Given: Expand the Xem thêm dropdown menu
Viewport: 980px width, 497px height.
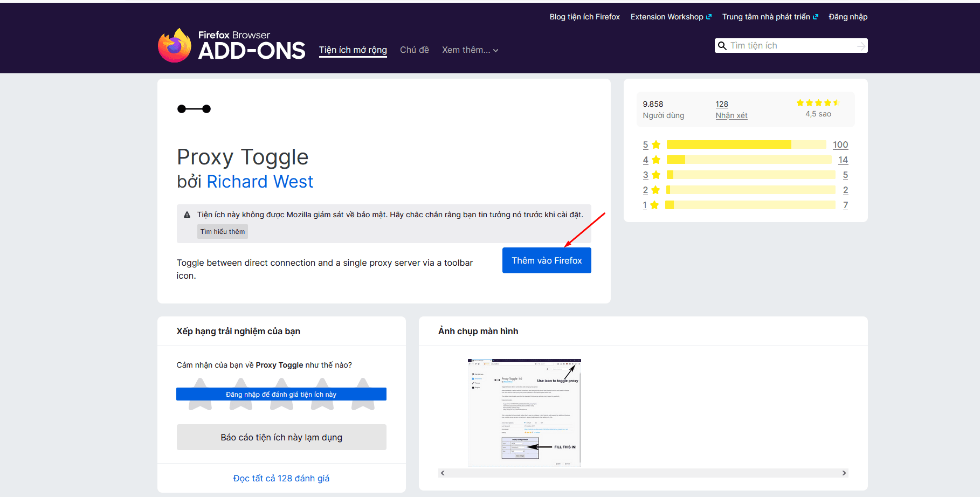Looking at the screenshot, I should (470, 50).
